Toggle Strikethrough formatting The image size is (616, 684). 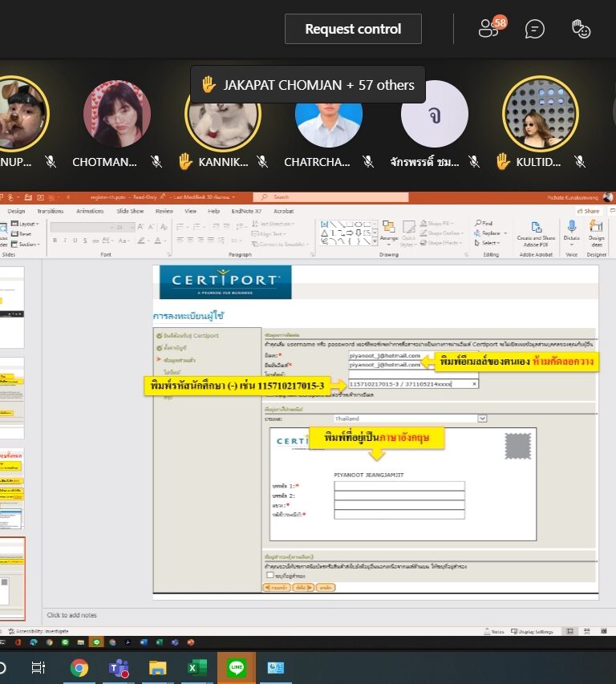(95, 241)
